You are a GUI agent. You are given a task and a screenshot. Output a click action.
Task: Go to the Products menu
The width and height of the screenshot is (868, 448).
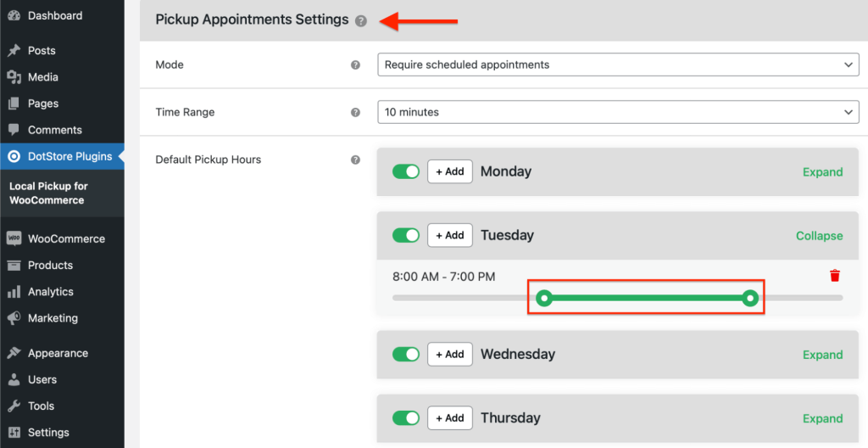click(50, 265)
